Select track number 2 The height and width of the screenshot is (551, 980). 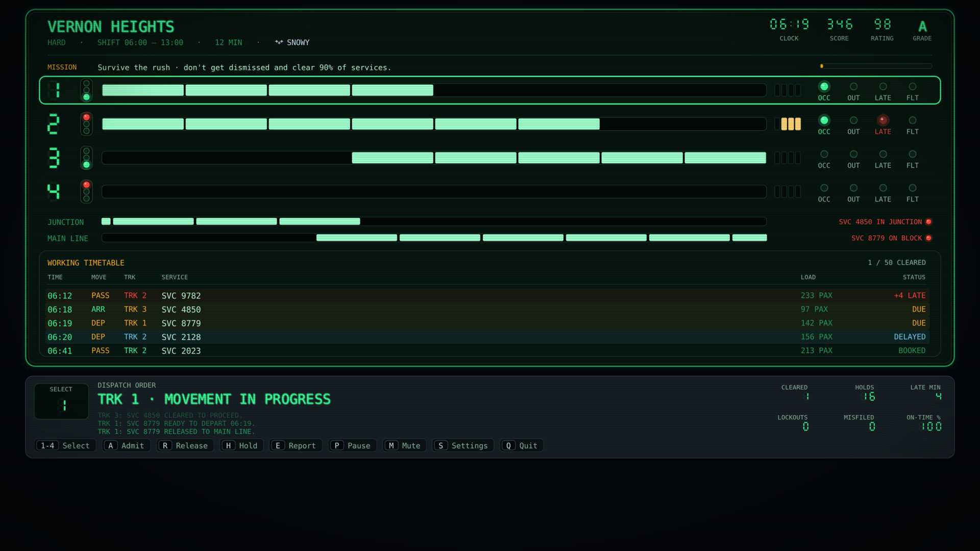click(x=54, y=124)
